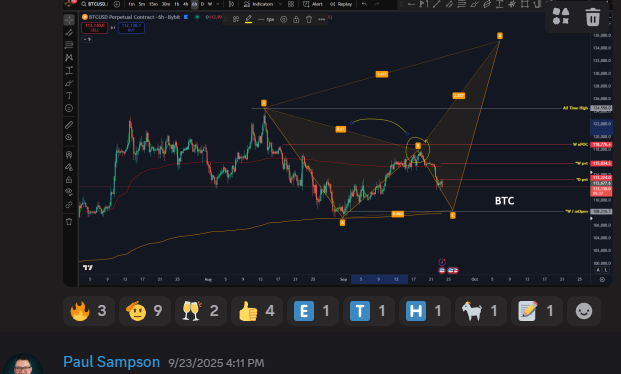Select the emoji icons tool in left toolbar
This screenshot has width=621, height=374.
[x=69, y=108]
